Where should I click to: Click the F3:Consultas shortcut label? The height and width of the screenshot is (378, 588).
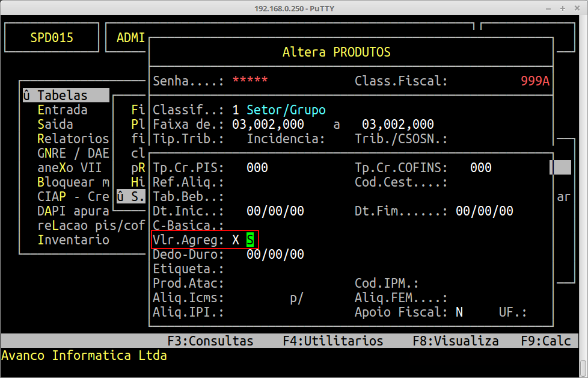(210, 341)
